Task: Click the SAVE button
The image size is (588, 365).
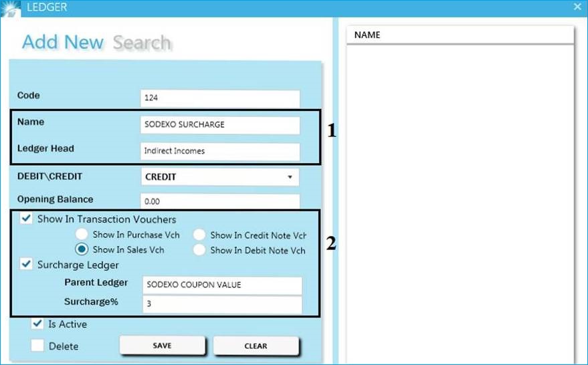Action: pyautogui.click(x=163, y=346)
